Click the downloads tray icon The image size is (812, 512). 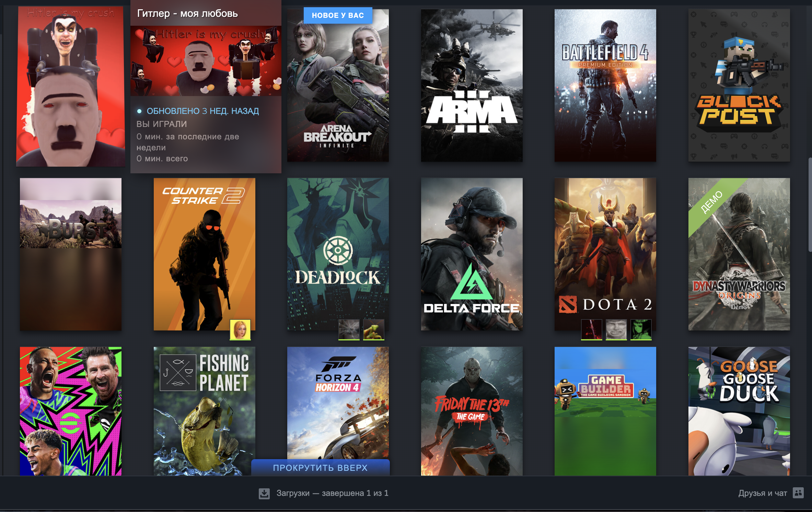tap(264, 493)
